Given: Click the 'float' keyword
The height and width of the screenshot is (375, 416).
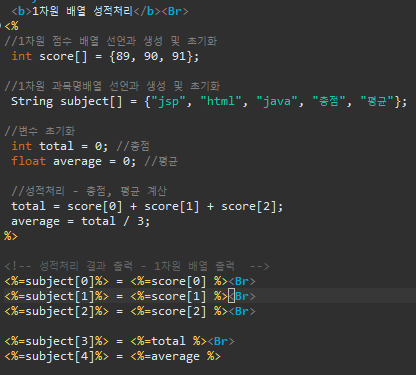Looking at the screenshot, I should click(x=29, y=161).
